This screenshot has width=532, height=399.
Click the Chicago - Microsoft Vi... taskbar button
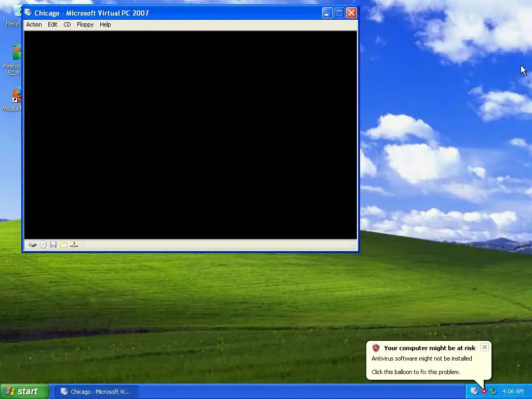click(x=97, y=392)
